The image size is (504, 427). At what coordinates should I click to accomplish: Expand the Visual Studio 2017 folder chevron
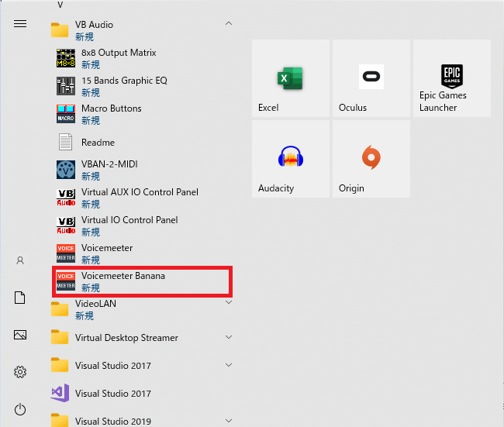tap(229, 365)
